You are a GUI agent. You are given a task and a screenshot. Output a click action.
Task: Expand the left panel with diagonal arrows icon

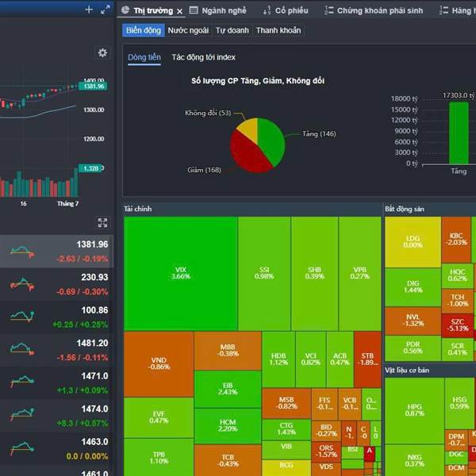tap(105, 10)
